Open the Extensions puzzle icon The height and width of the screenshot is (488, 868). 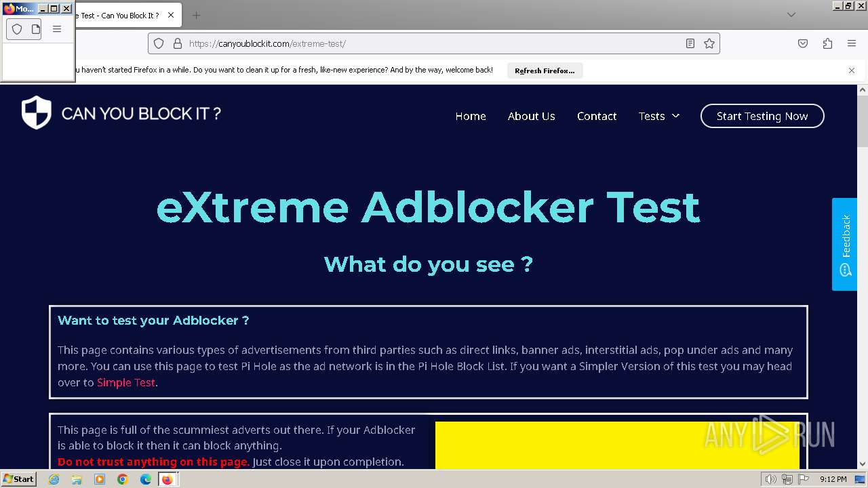827,43
